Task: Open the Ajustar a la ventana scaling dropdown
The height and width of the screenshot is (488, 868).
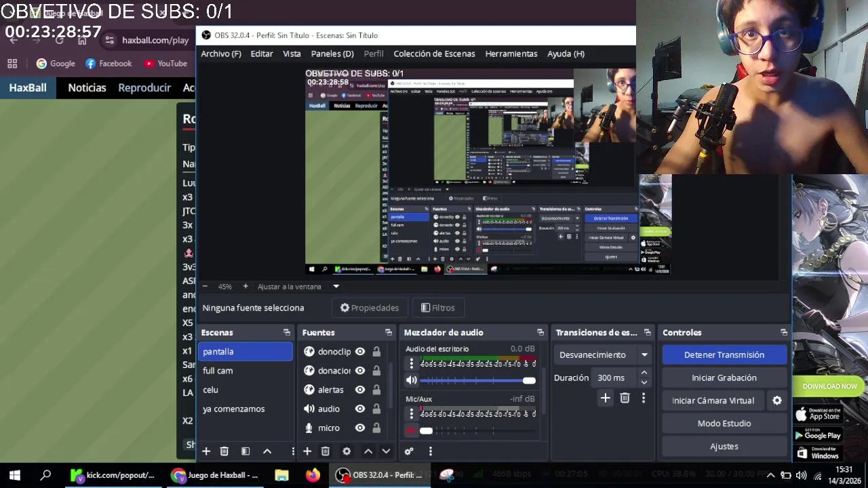Action: tap(298, 287)
